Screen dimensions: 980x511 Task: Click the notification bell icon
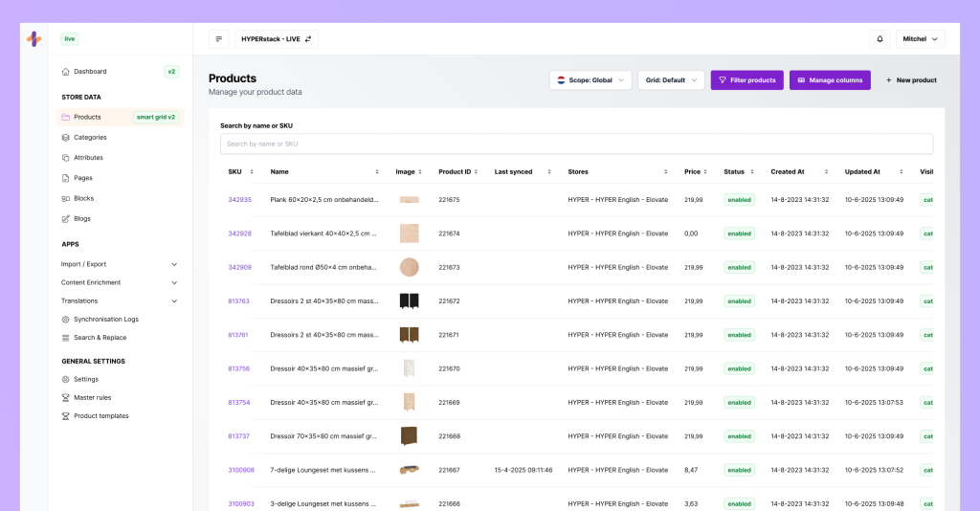(x=880, y=39)
